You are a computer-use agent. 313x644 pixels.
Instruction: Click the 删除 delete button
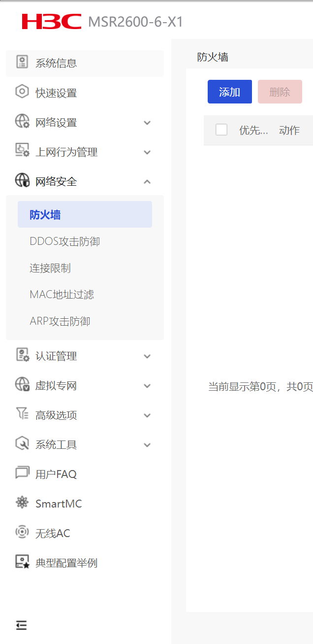[280, 92]
